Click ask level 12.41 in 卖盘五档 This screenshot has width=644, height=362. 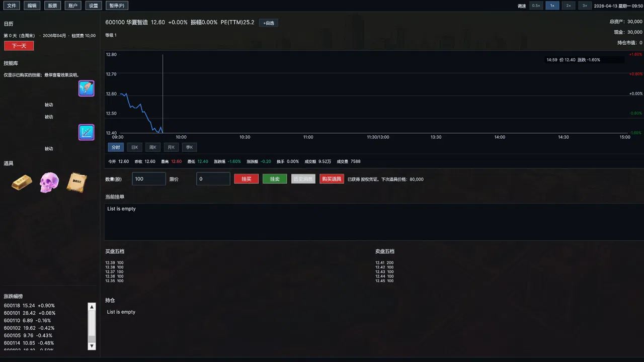(x=384, y=263)
